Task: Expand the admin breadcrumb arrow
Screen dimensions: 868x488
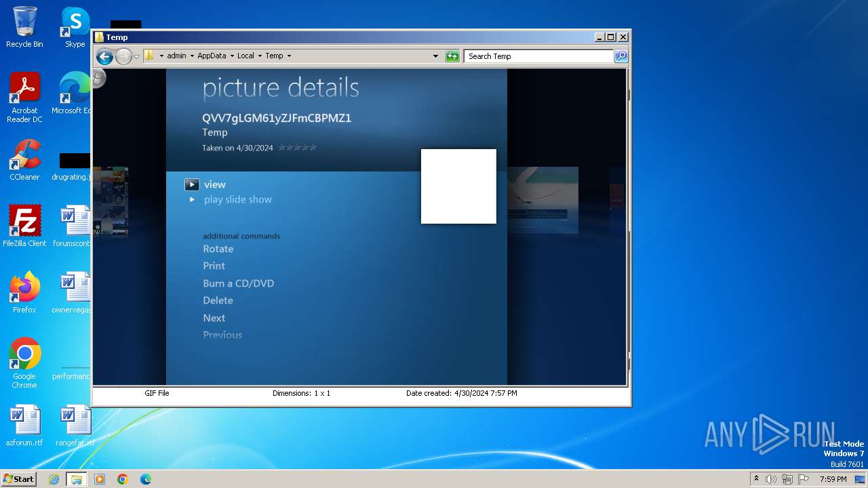Action: [192, 56]
